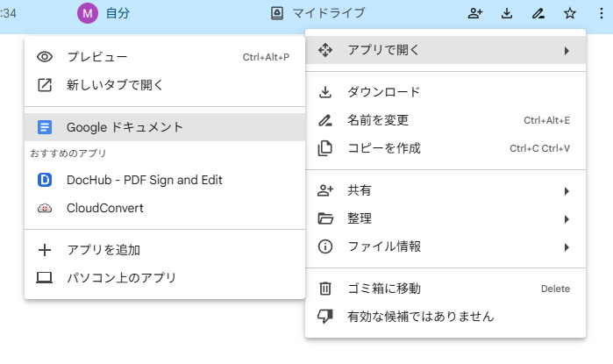Open with DocHub - PDF Sign and Edit
Image resolution: width=613 pixels, height=364 pixels.
(165, 180)
